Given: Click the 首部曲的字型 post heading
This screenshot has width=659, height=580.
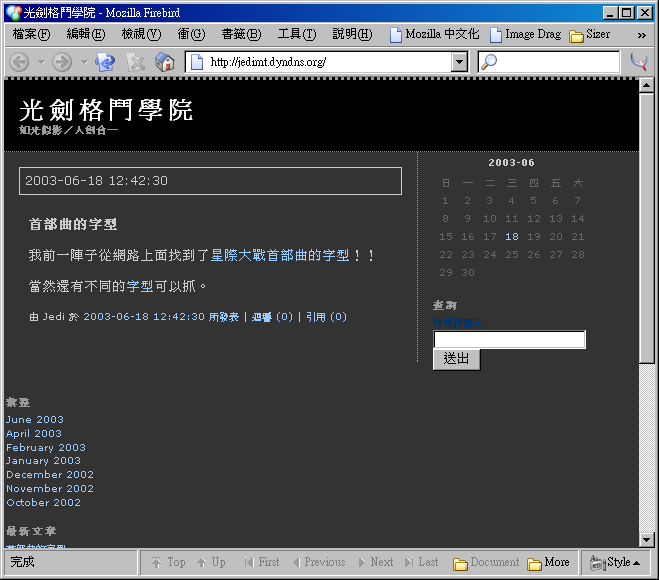Looking at the screenshot, I should [x=73, y=224].
